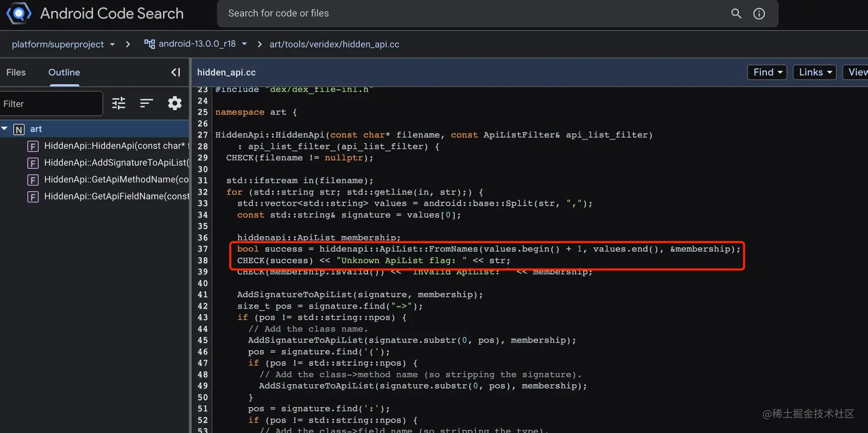This screenshot has width=868, height=433.
Task: Switch to the Outline tab
Action: click(64, 72)
